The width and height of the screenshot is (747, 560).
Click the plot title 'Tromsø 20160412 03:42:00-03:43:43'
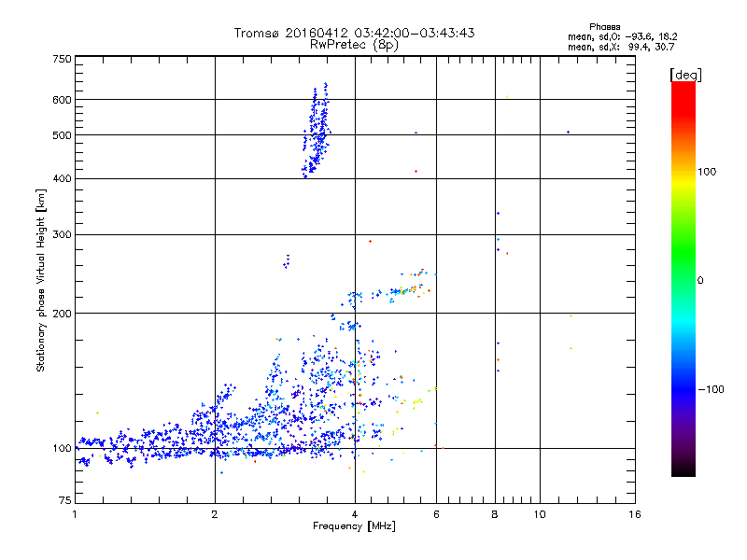[354, 33]
